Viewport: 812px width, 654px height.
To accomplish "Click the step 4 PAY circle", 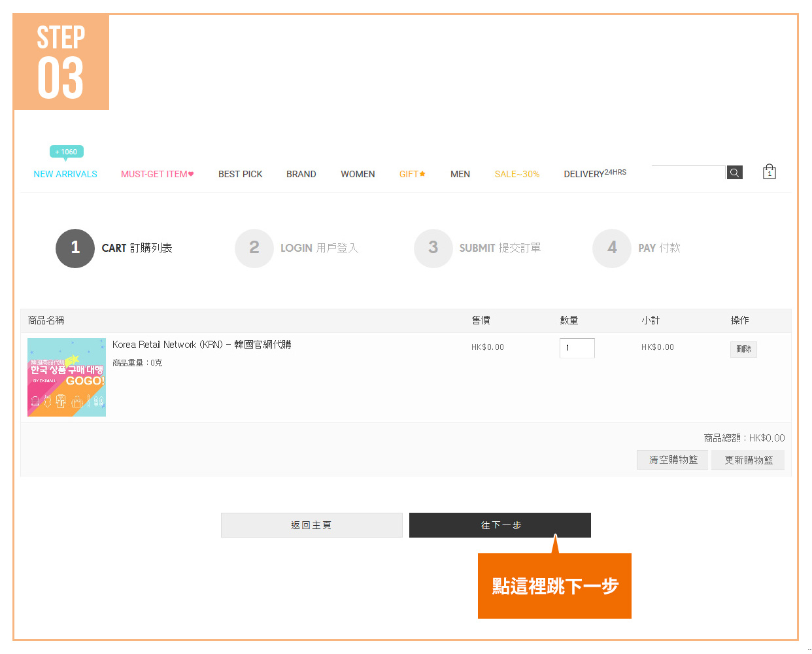I will tap(612, 248).
